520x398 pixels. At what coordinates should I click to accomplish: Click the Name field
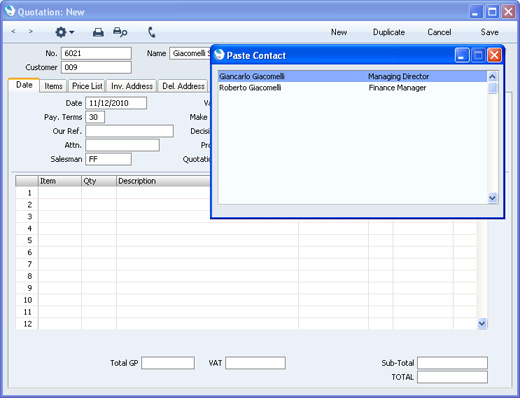click(x=190, y=53)
